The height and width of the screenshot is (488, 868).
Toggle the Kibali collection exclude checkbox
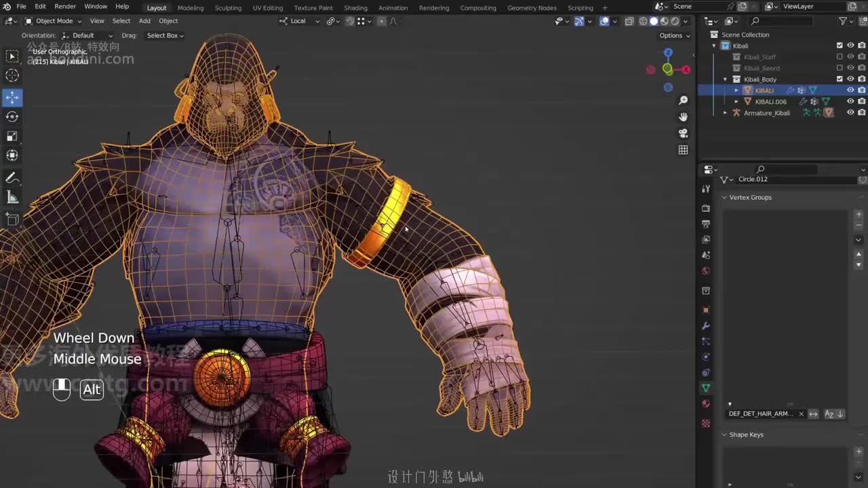tap(840, 45)
